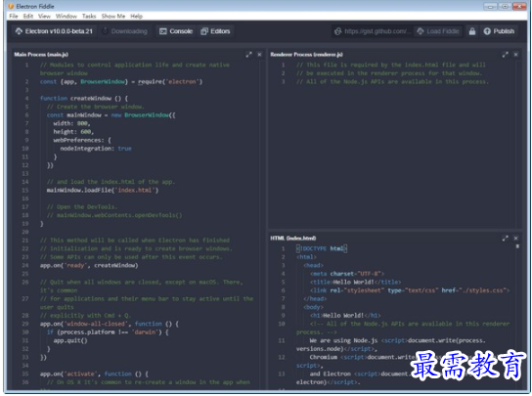Click the Load Fiddle cloud icon
The image size is (532, 396).
421,31
